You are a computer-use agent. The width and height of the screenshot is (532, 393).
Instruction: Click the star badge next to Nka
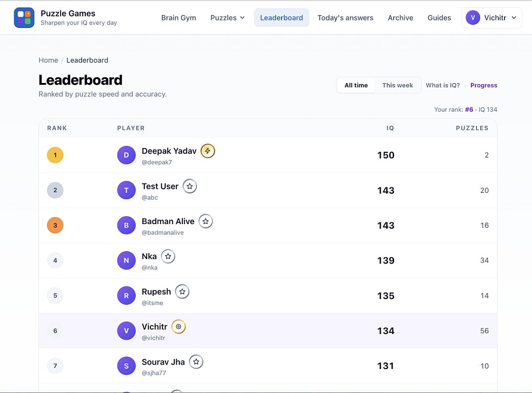168,256
